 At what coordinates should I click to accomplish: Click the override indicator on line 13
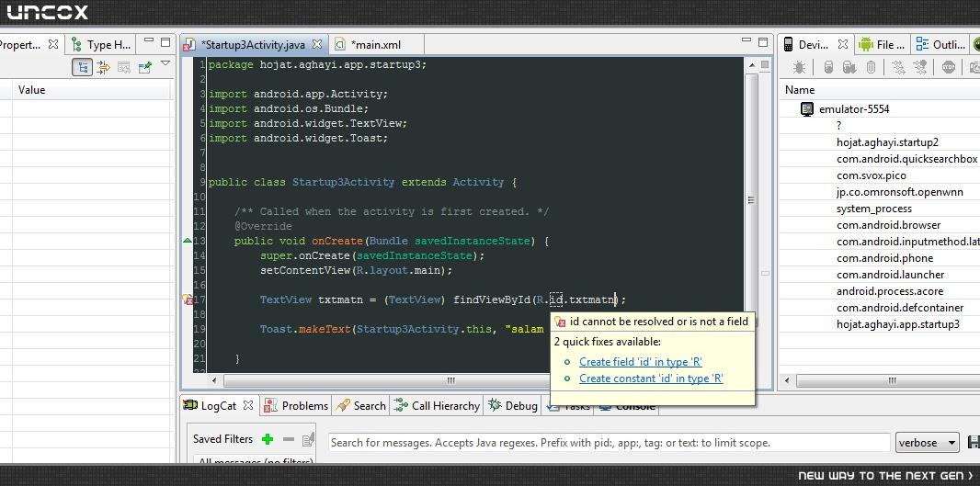coord(187,241)
